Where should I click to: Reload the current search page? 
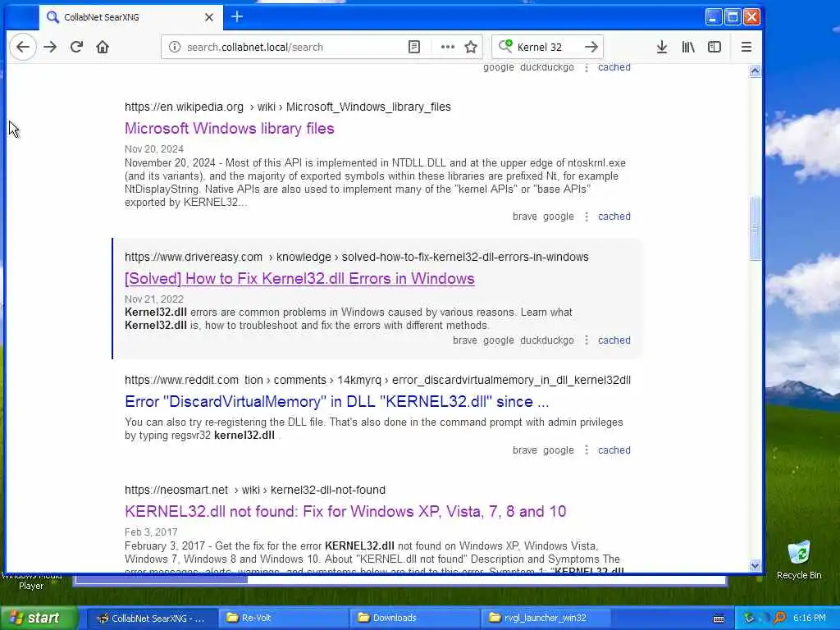76,47
